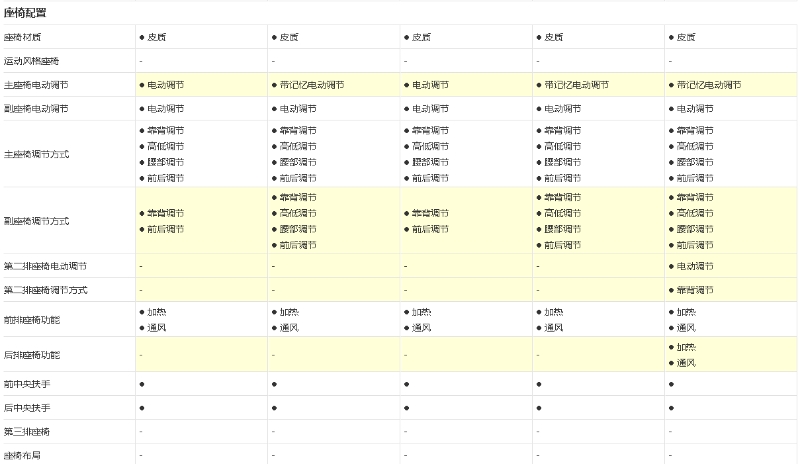Viewport: 800px width, 464px height.
Task: Select the 第三排座椅 row label
Action: 27,432
